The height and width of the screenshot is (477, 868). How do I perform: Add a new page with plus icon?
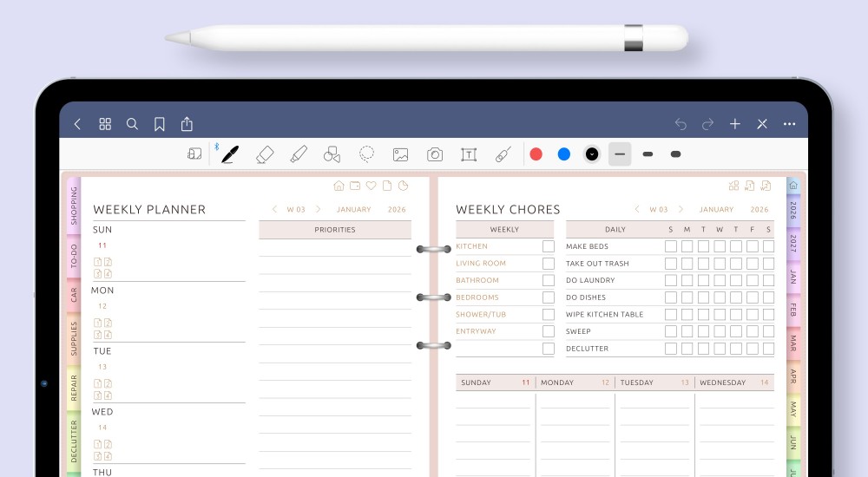pyautogui.click(x=735, y=124)
